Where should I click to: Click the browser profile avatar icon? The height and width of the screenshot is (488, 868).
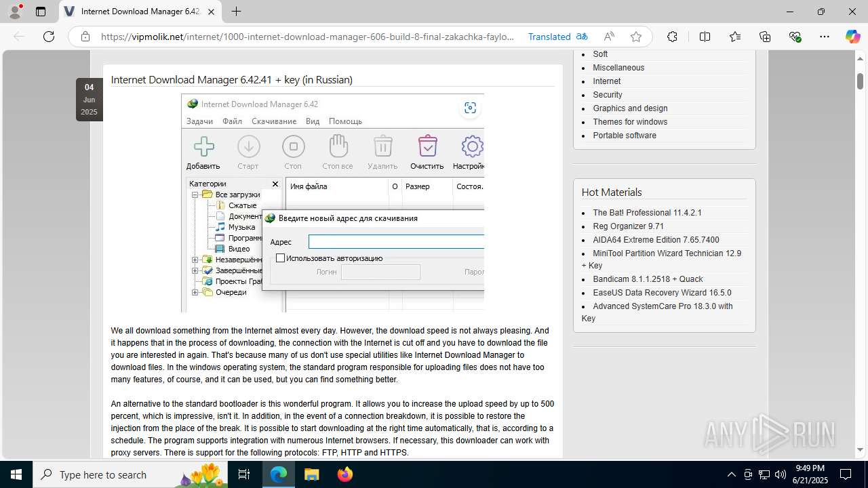point(15,12)
